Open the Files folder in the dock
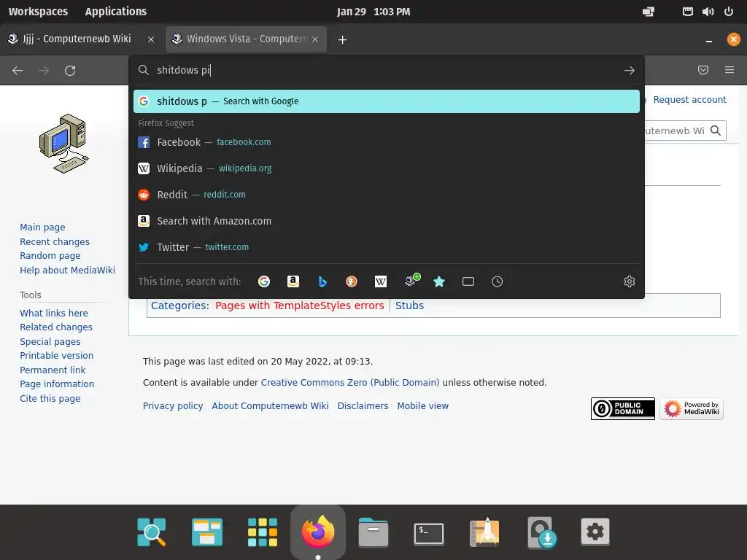The height and width of the screenshot is (560, 747). [373, 532]
